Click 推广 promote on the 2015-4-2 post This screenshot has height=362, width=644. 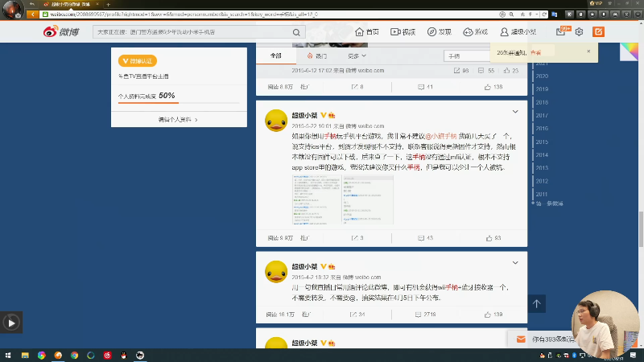click(307, 315)
